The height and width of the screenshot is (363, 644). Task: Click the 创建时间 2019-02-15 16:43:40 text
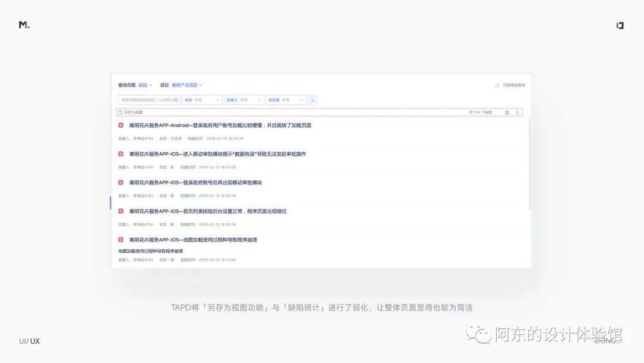coord(208,196)
